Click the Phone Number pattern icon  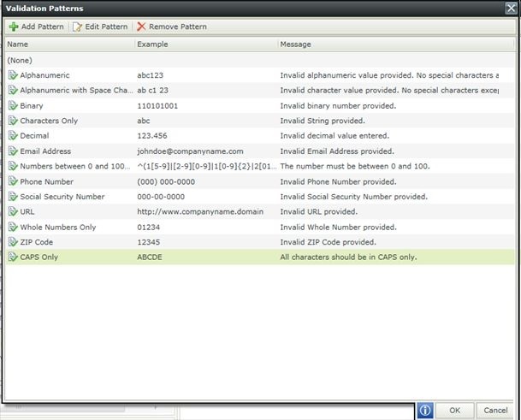pos(13,181)
